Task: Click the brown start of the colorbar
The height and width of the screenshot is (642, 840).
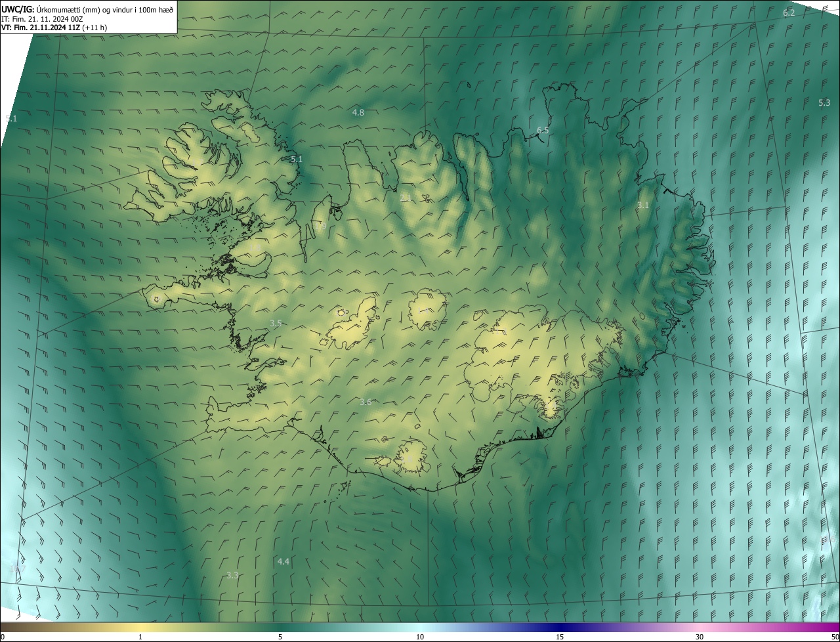Action: pos(10,627)
